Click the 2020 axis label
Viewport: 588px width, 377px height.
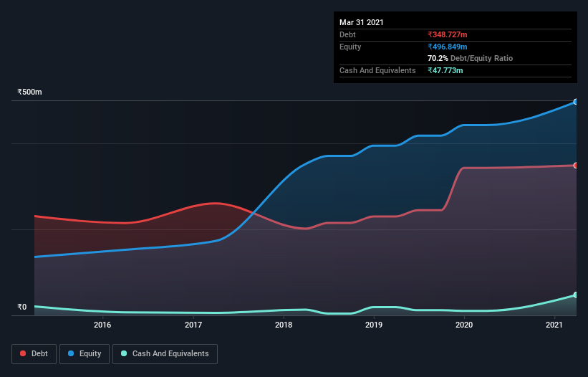pos(464,325)
